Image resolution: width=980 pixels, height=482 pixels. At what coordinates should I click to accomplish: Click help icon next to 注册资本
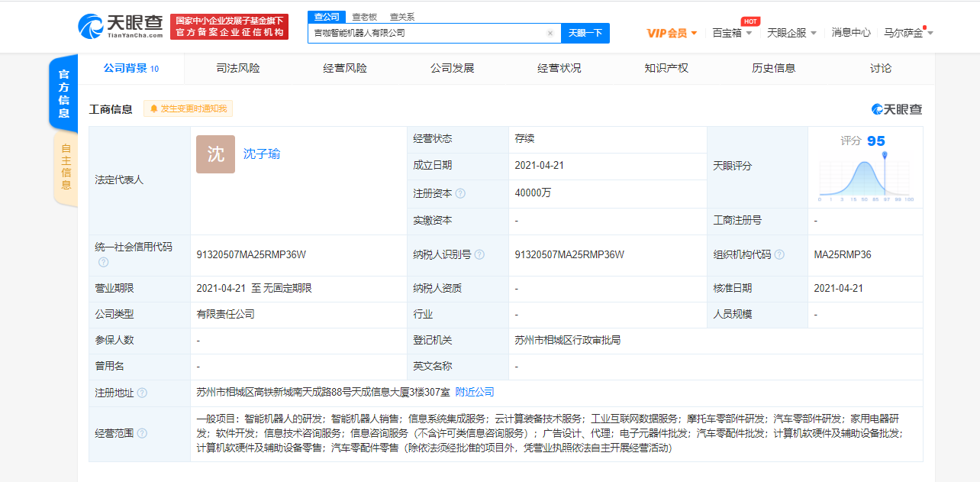(460, 194)
